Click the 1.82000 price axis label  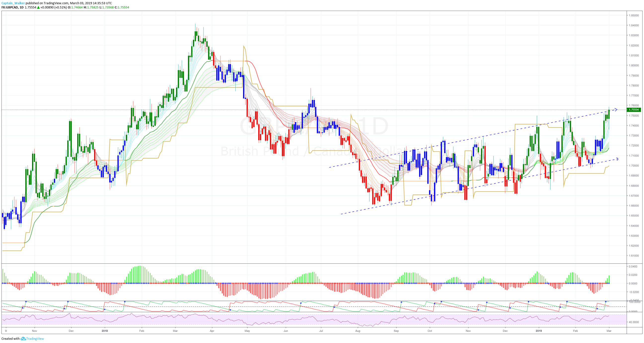tap(634, 45)
